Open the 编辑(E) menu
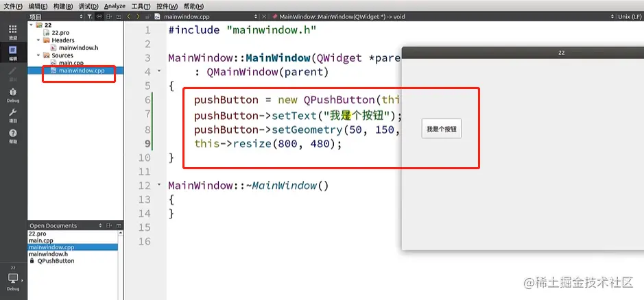Image resolution: width=644 pixels, height=300 pixels. [38, 6]
